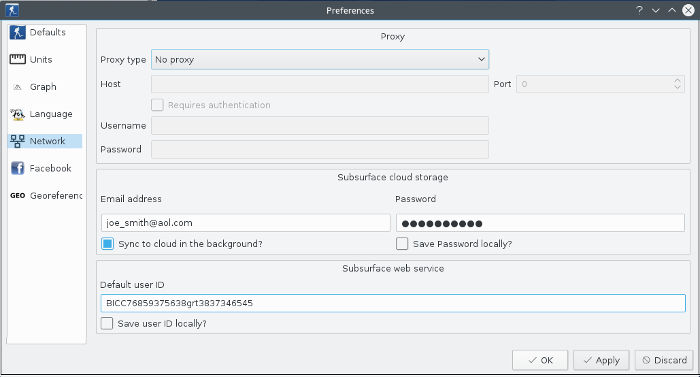Screen dimensions: 700x377
Task: Confirm preferences with the OK button
Action: point(540,360)
